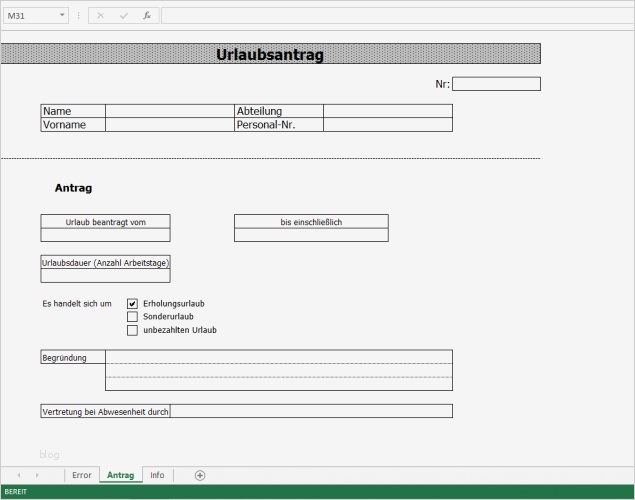This screenshot has height=500, width=635.
Task: Select the Antrag heading text
Action: tap(73, 188)
